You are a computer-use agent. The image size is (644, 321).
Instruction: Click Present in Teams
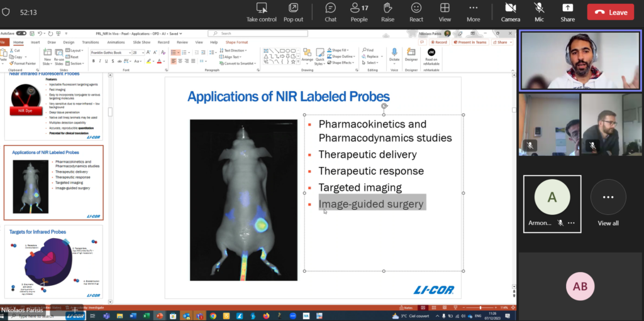tap(470, 42)
